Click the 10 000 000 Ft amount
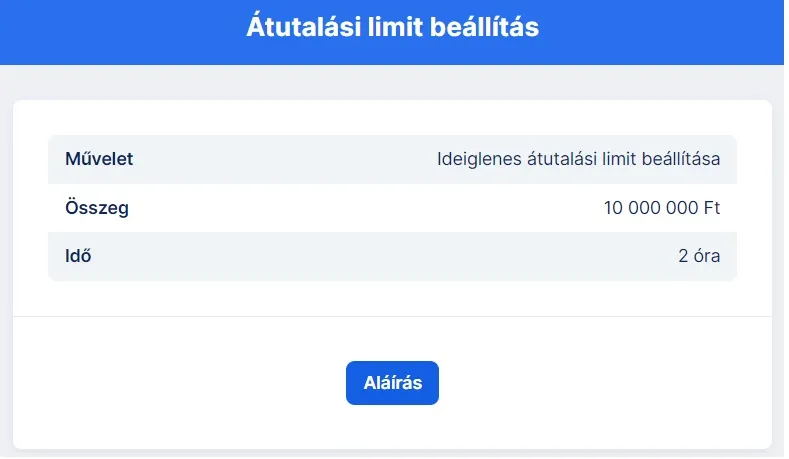 point(662,208)
